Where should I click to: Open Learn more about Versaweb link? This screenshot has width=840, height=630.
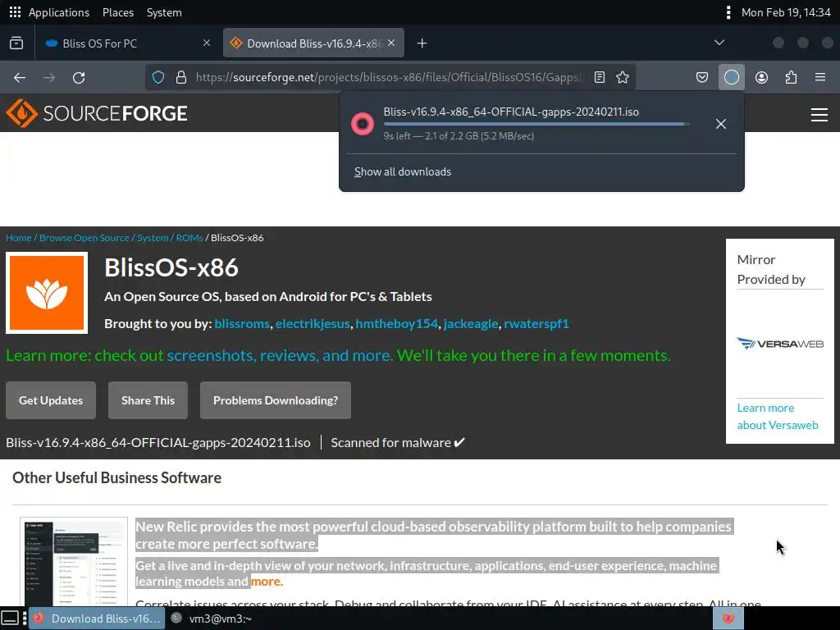click(x=778, y=416)
